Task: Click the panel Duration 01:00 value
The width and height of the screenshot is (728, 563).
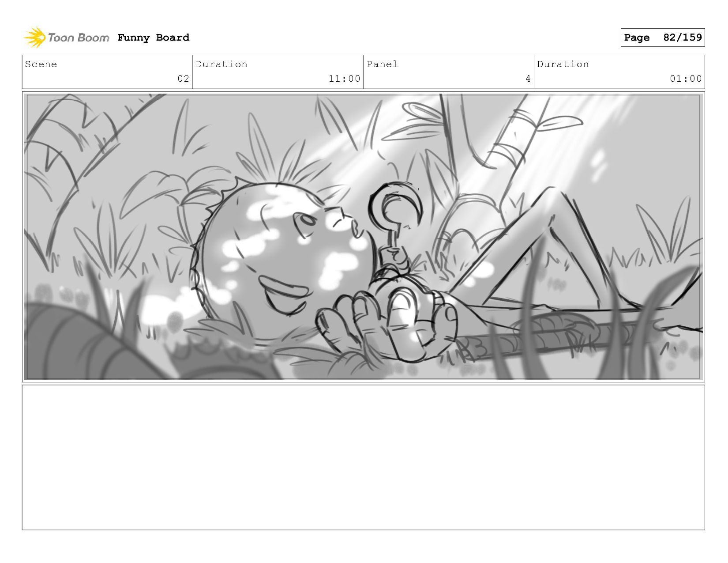Action: coord(686,79)
